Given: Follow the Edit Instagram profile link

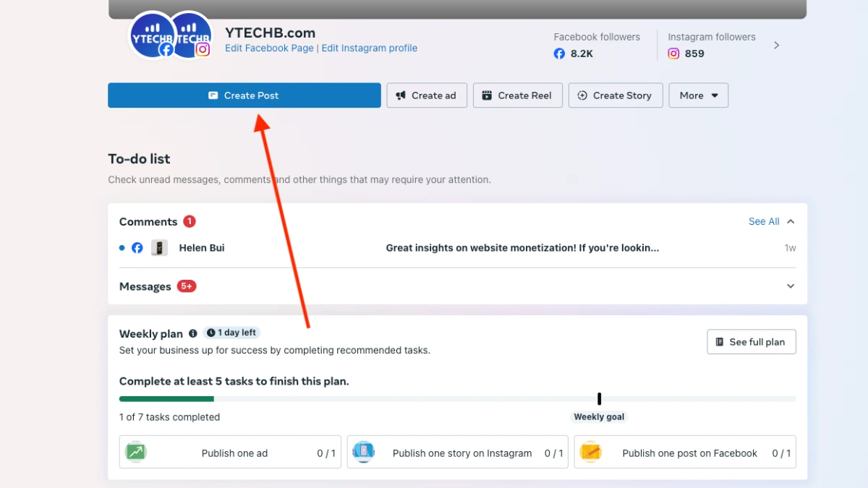Looking at the screenshot, I should pos(370,48).
